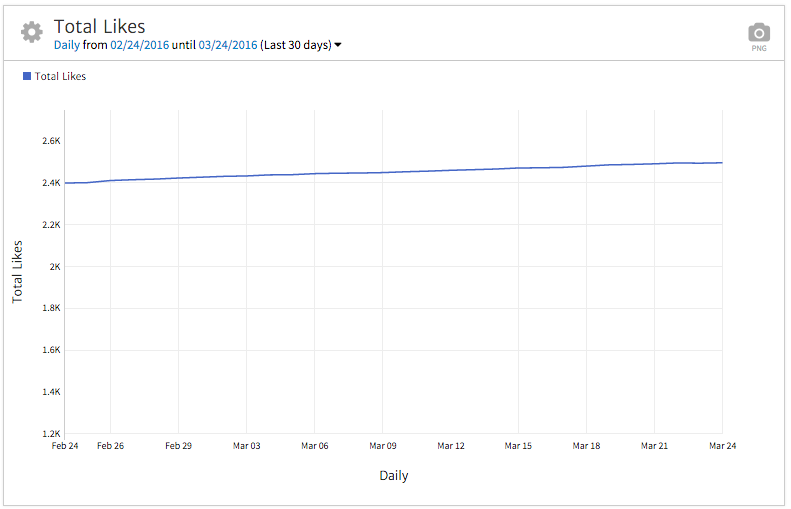Click the 'Mar 15' date tick label

518,446
